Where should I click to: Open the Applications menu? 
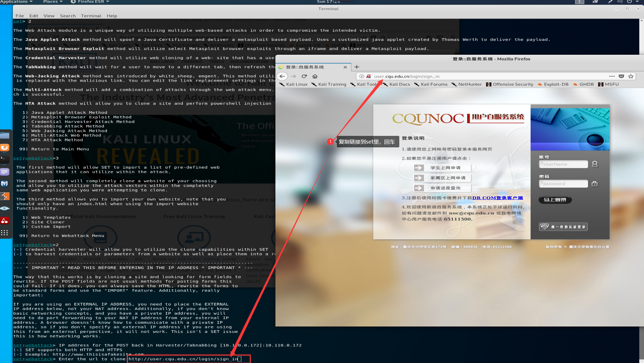(x=16, y=2)
